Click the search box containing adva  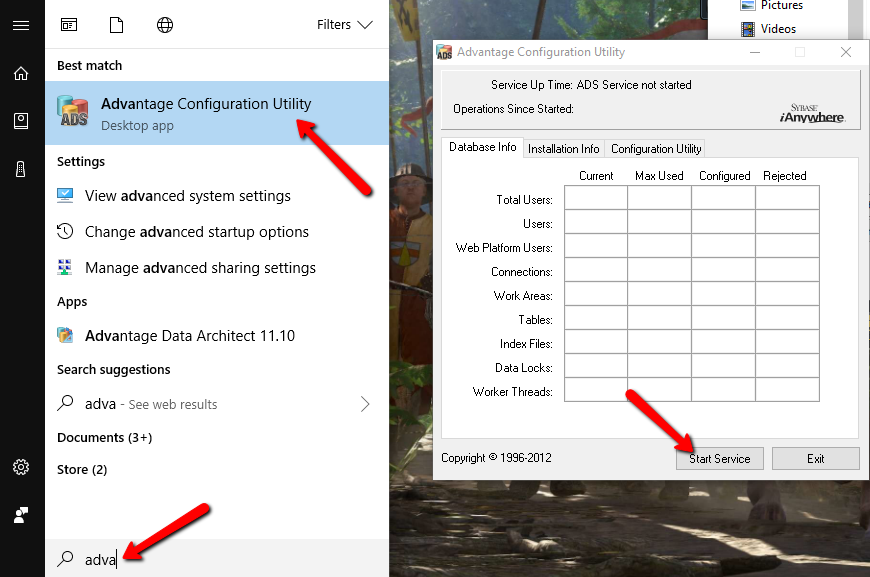point(217,559)
